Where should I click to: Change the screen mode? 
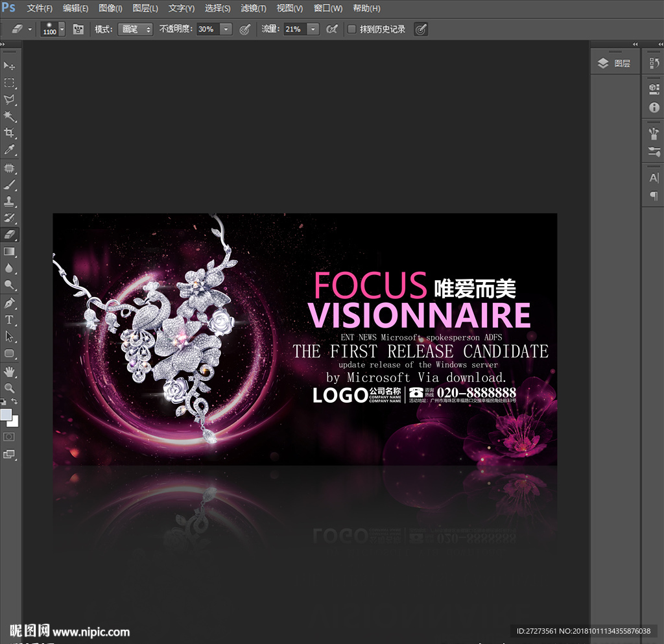(9, 455)
